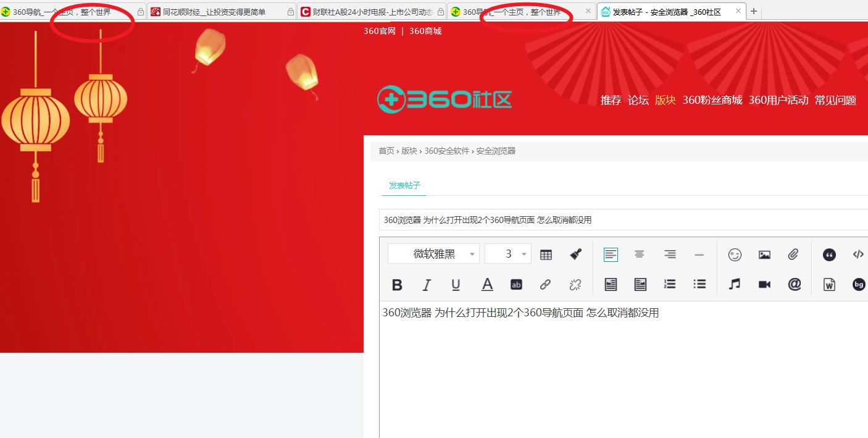Click the 360官网 link at top
Image resolution: width=868 pixels, height=438 pixels.
(x=379, y=32)
